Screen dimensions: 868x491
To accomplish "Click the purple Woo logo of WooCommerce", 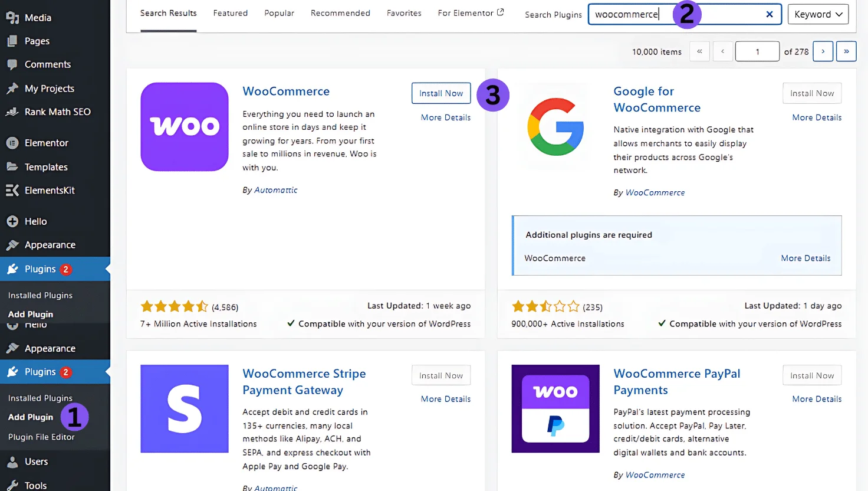I will pyautogui.click(x=185, y=127).
